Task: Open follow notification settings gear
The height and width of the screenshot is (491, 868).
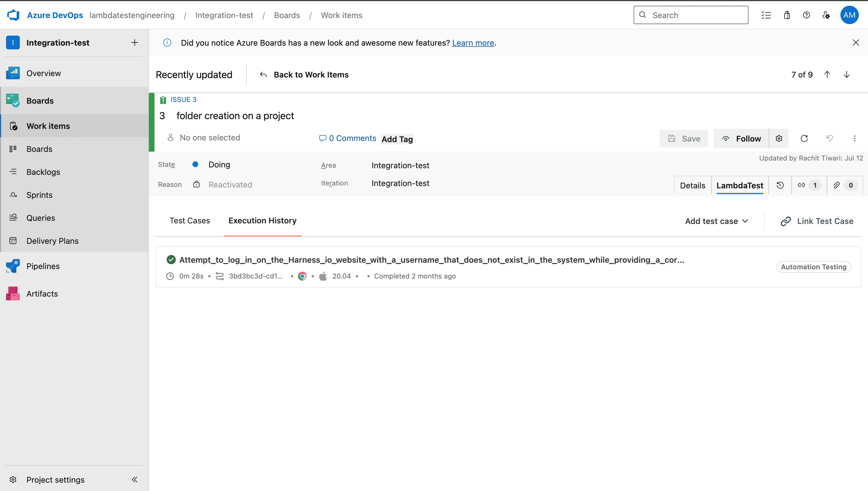Action: [779, 138]
